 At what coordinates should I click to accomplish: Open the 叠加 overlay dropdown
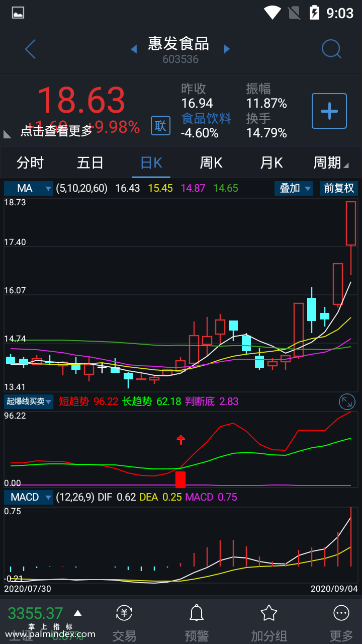pyautogui.click(x=294, y=188)
